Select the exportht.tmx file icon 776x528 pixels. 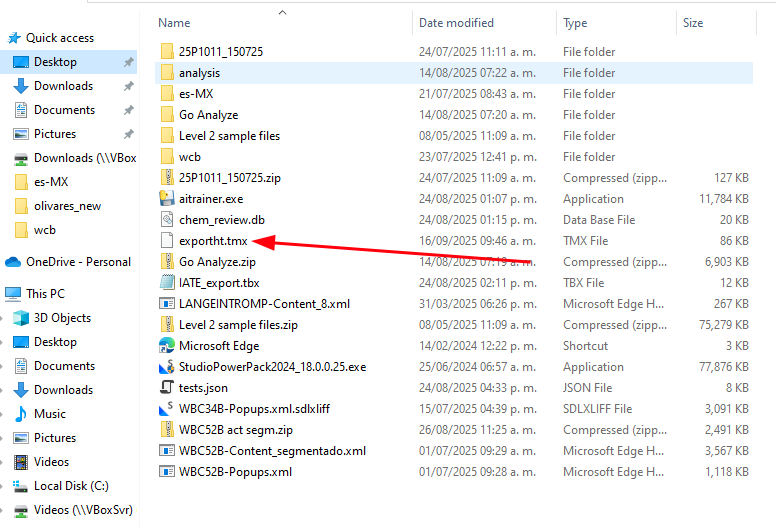pos(167,240)
